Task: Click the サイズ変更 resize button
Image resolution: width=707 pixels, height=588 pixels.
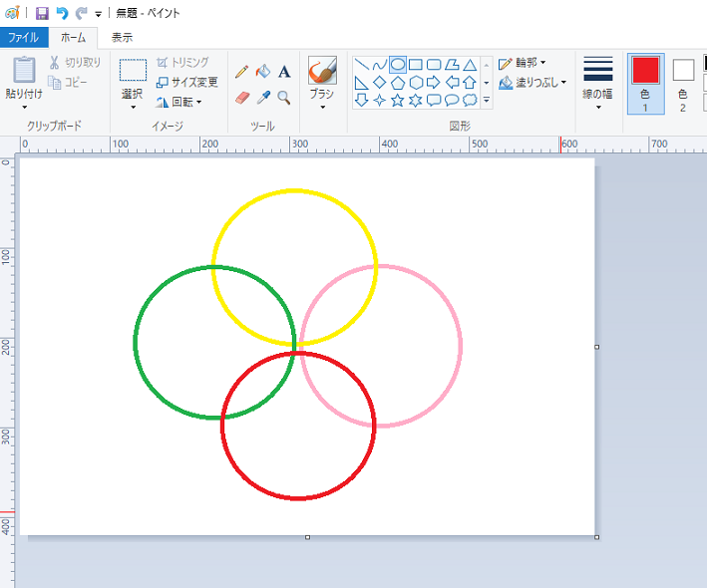Action: [186, 82]
